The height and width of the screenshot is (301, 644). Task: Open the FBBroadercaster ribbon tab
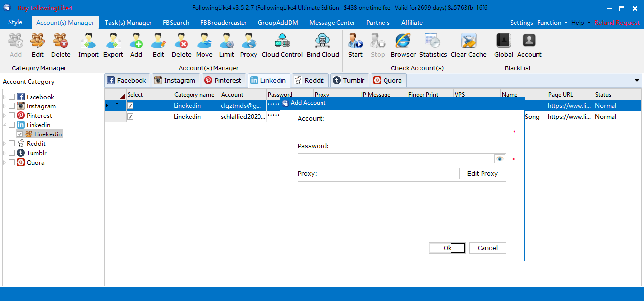click(x=224, y=23)
